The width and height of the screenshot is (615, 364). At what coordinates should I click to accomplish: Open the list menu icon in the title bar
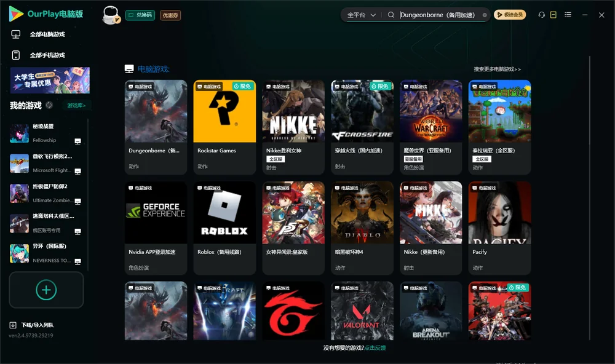[568, 15]
